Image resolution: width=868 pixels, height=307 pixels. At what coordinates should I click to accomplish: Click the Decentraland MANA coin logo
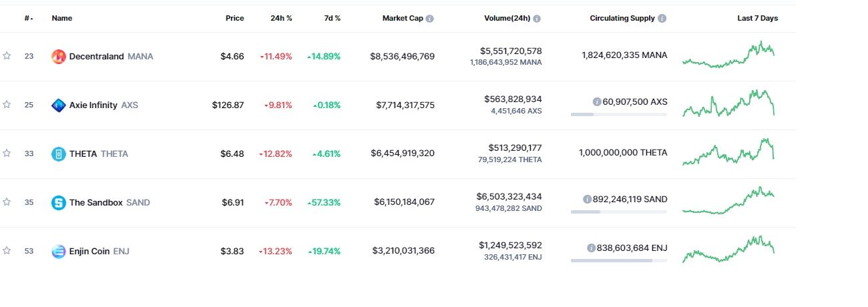pos(59,57)
